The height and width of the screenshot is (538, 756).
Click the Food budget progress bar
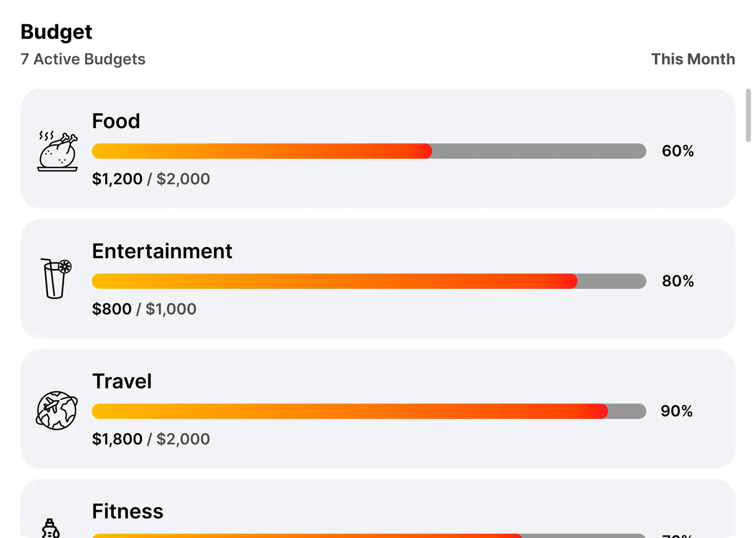(x=369, y=151)
